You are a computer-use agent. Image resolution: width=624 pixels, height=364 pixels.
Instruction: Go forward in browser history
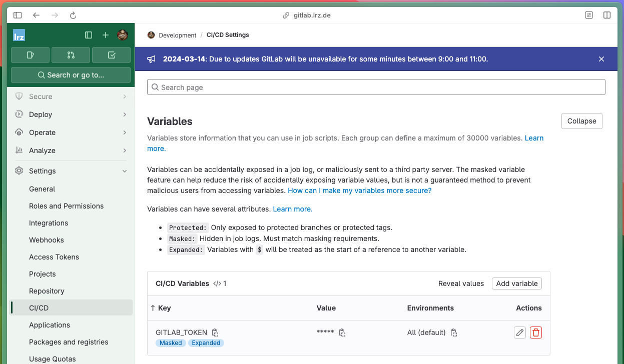tap(55, 15)
